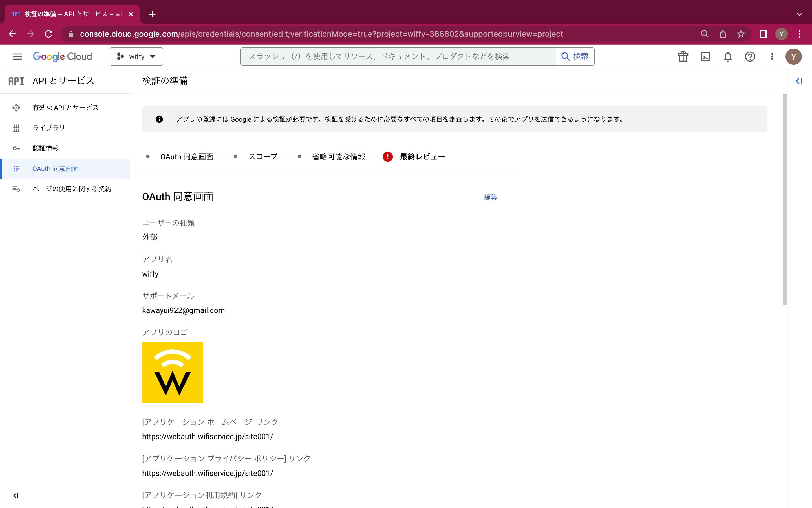Collapse the right side info panel
The width and height of the screenshot is (812, 508).
[x=799, y=81]
